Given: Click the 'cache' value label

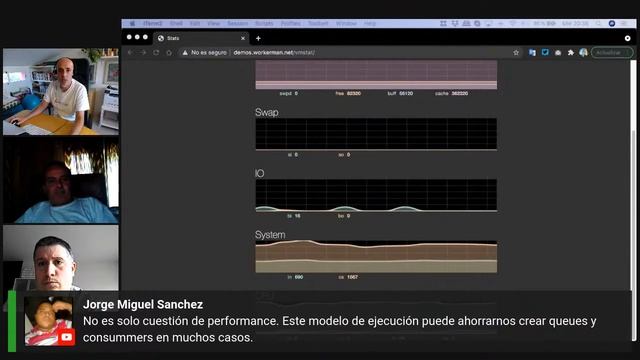Looking at the screenshot, I should pyautogui.click(x=451, y=93).
